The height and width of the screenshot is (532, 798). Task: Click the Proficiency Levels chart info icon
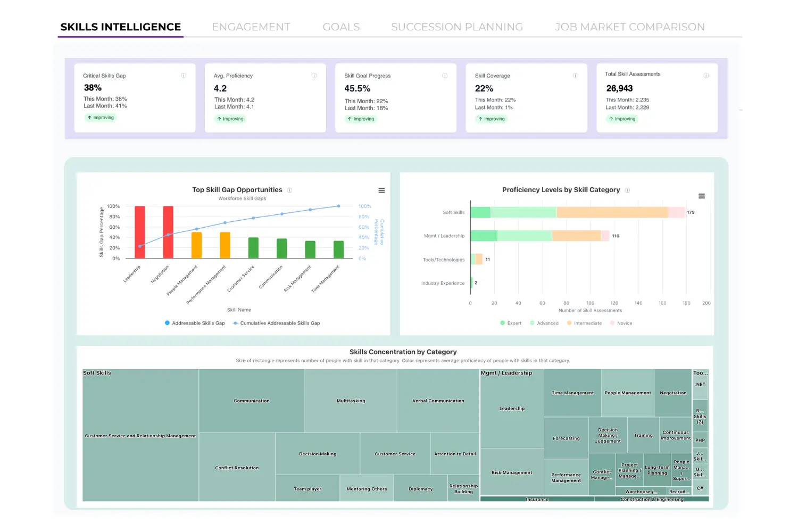627,190
